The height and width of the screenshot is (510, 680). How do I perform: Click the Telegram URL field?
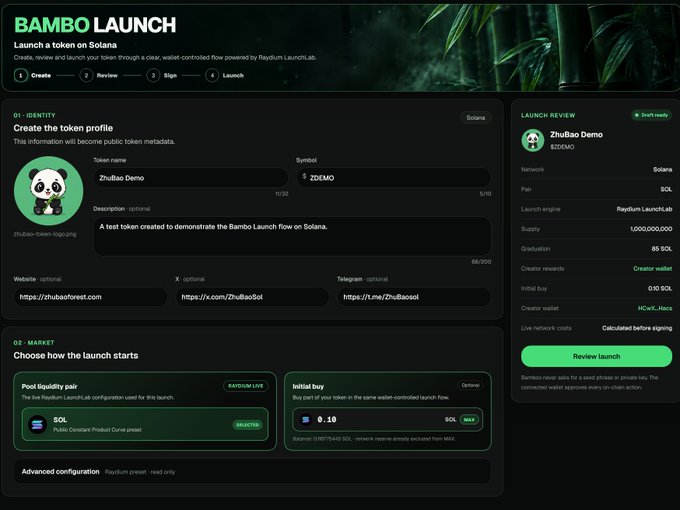414,297
